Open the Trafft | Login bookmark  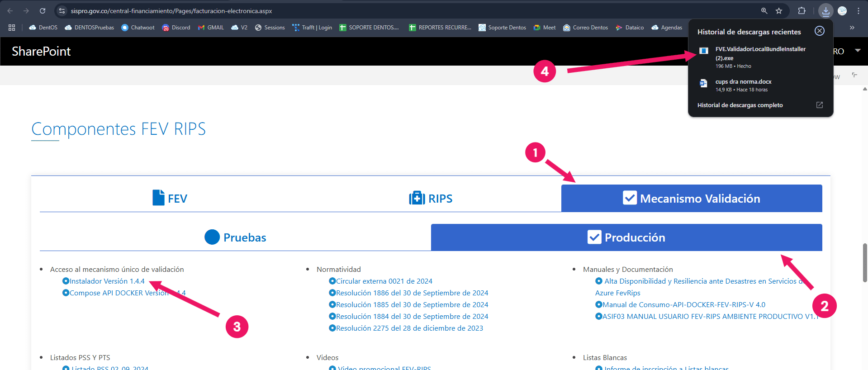(312, 28)
